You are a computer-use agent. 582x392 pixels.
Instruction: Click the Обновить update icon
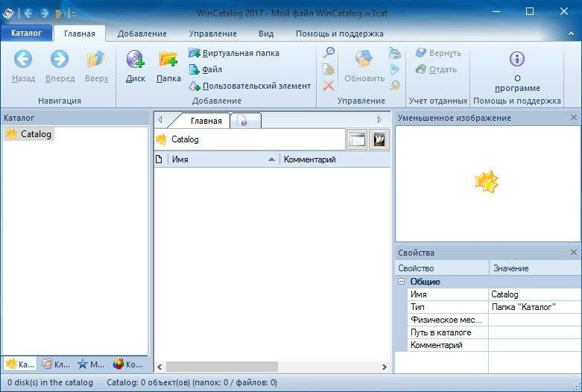pos(364,60)
